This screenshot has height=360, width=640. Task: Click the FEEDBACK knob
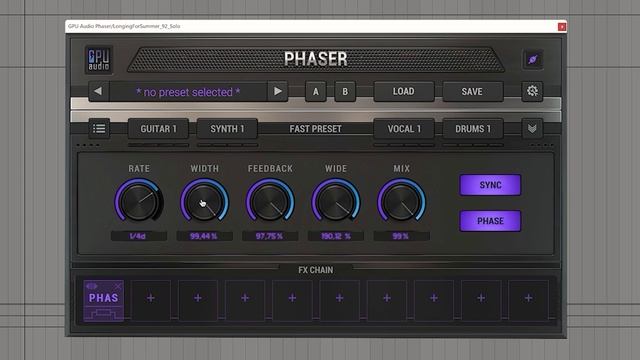click(270, 202)
